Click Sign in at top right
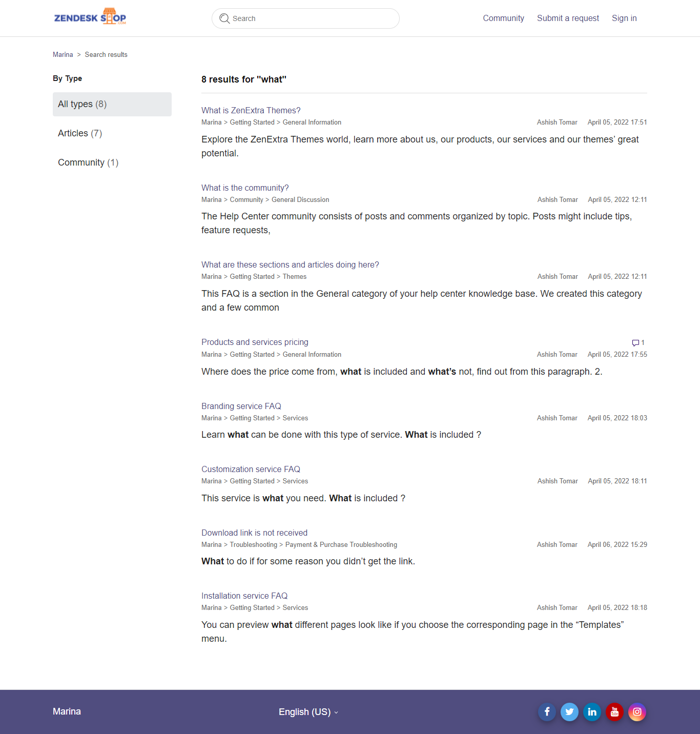The image size is (700, 734). (x=624, y=18)
